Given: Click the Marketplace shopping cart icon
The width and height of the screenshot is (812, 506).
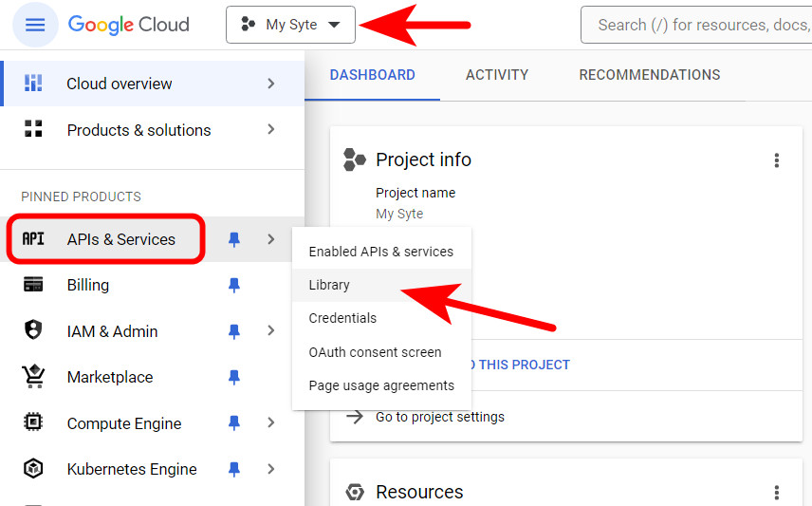Looking at the screenshot, I should point(33,376).
